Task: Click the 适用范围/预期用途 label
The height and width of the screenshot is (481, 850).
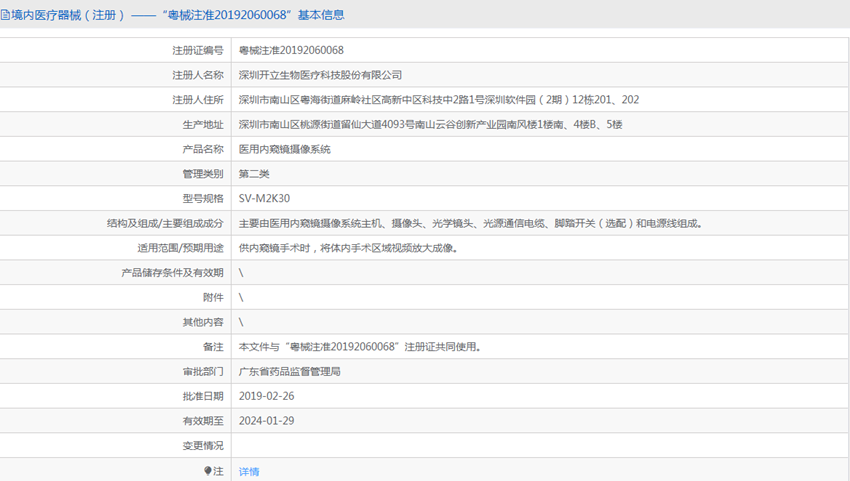Action: (x=181, y=248)
